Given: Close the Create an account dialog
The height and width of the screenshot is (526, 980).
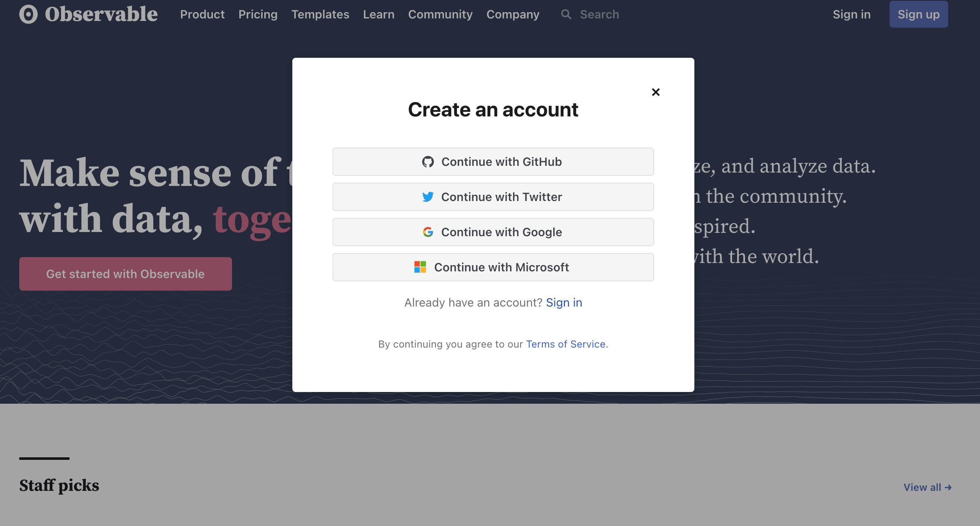Looking at the screenshot, I should 656,92.
